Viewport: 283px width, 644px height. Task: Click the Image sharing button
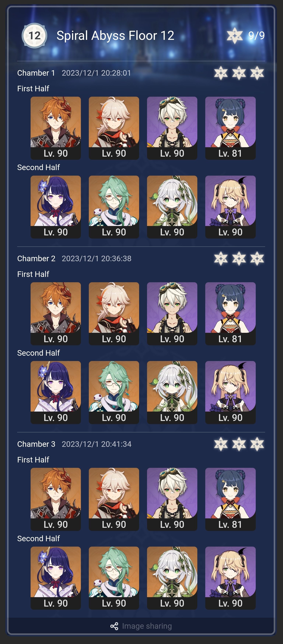[141, 626]
